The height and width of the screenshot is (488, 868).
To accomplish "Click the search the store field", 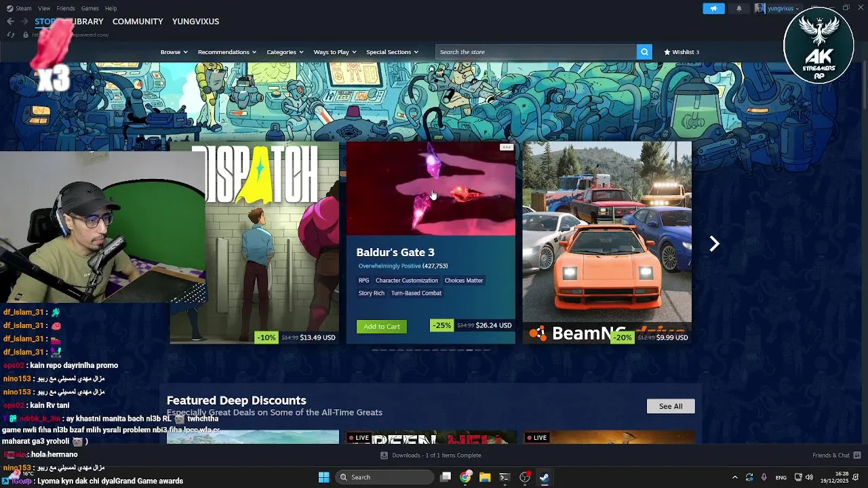I will [536, 52].
